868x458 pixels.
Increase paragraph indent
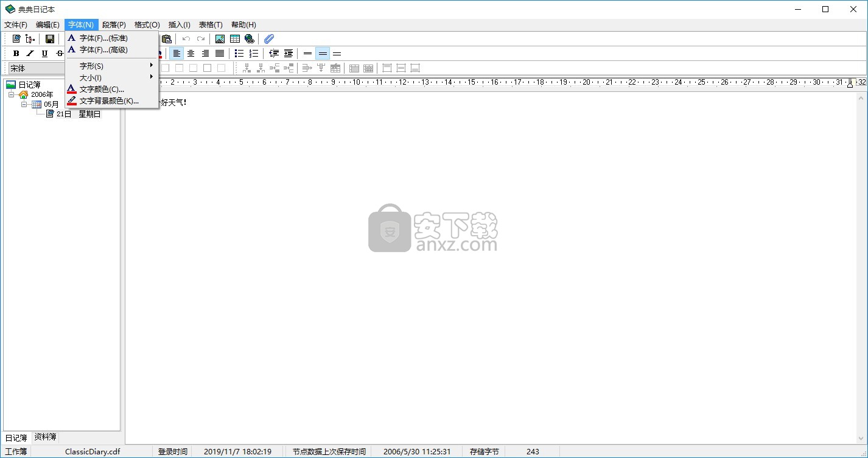click(x=289, y=54)
